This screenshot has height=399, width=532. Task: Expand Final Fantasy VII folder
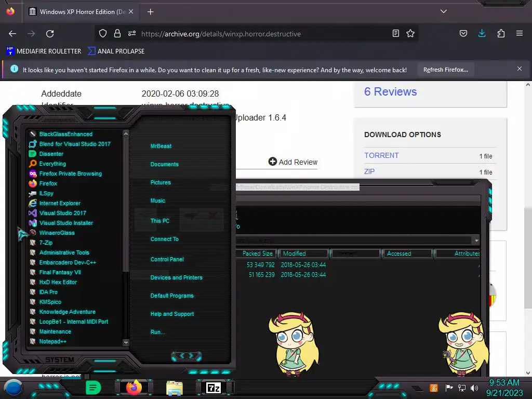click(55, 272)
